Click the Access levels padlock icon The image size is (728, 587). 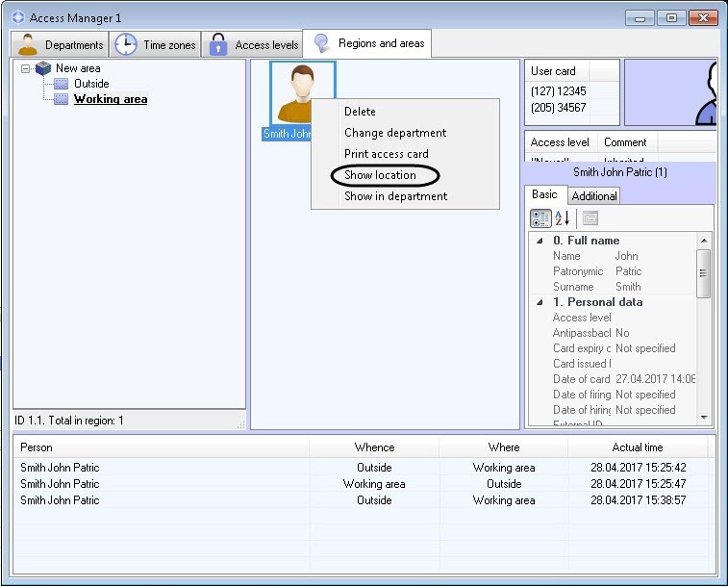[x=218, y=44]
